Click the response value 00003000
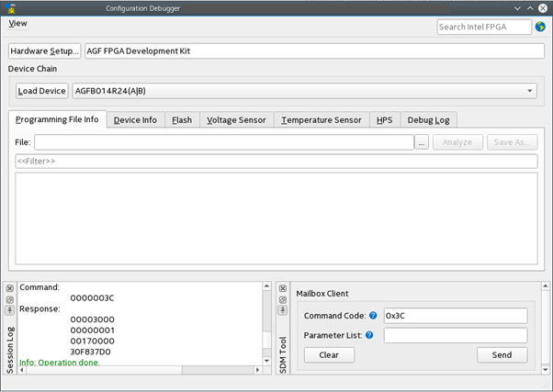The height and width of the screenshot is (392, 553). (92, 319)
